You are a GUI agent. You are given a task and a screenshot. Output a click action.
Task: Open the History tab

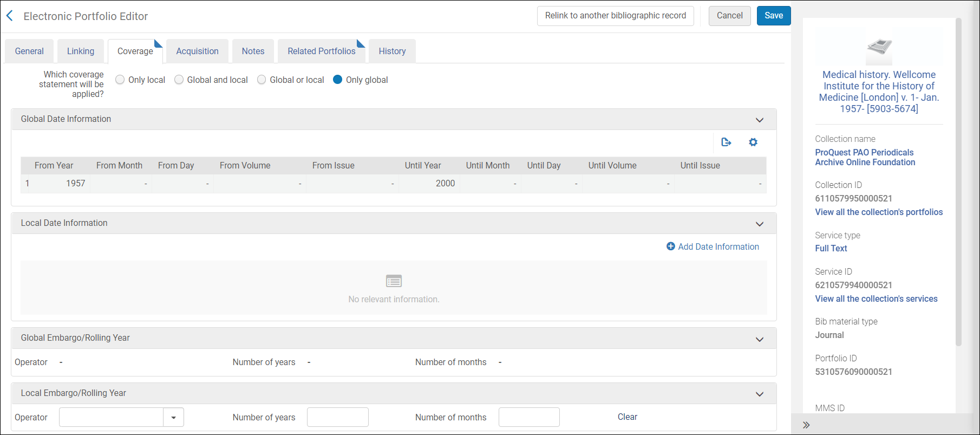click(x=392, y=51)
